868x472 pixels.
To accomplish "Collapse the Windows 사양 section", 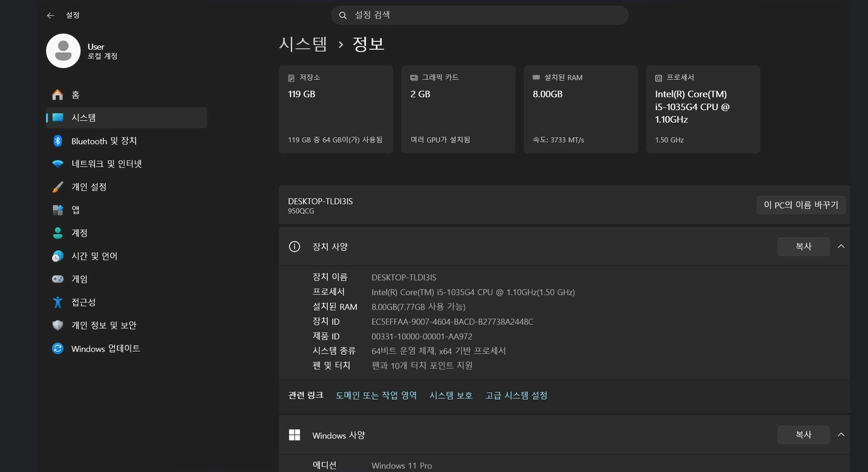I will [x=841, y=435].
